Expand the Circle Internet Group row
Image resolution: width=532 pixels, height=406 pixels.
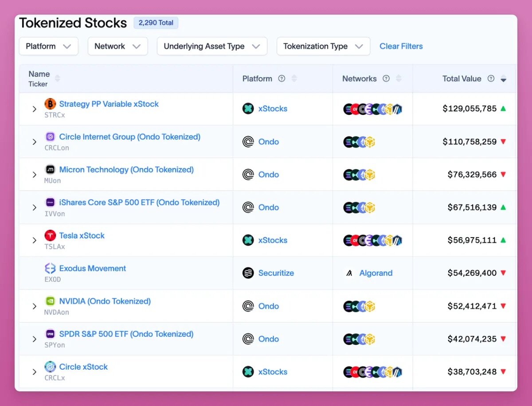34,142
